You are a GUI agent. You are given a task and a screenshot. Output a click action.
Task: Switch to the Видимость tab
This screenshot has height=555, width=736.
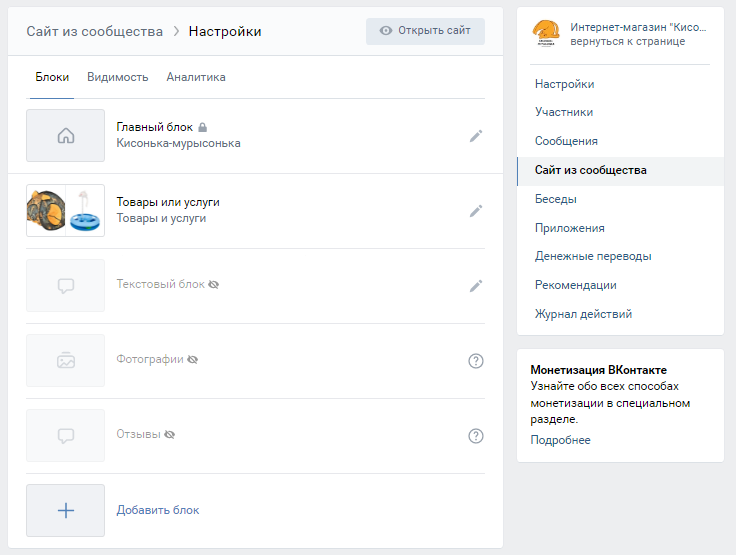[117, 77]
